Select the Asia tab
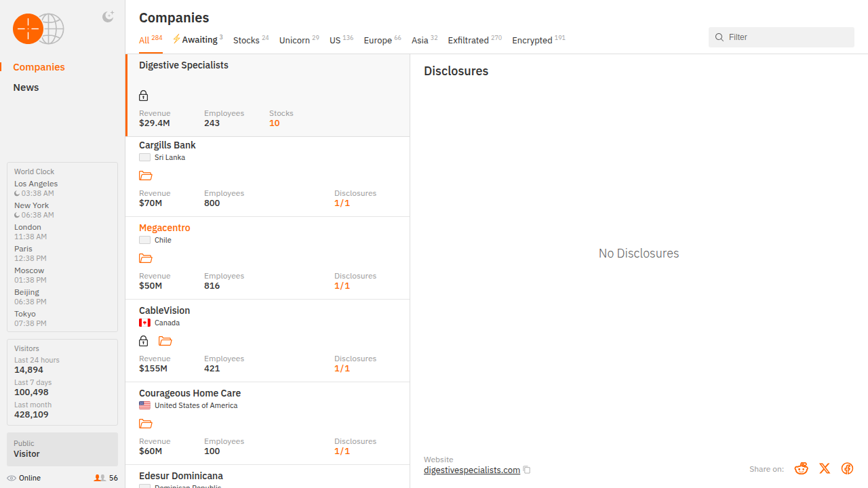The height and width of the screenshot is (488, 868). (425, 40)
